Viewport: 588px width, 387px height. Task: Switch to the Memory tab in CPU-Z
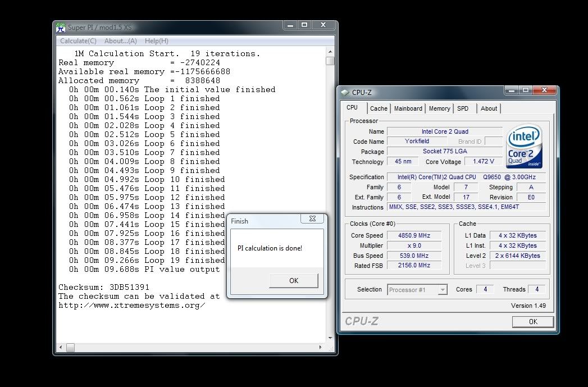(x=439, y=108)
